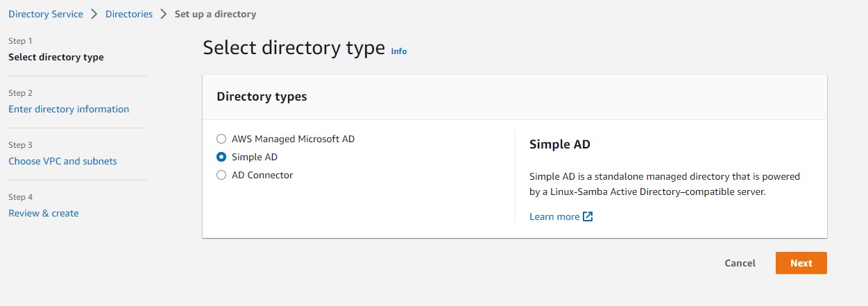Click the 'Step 2' label

pos(21,93)
